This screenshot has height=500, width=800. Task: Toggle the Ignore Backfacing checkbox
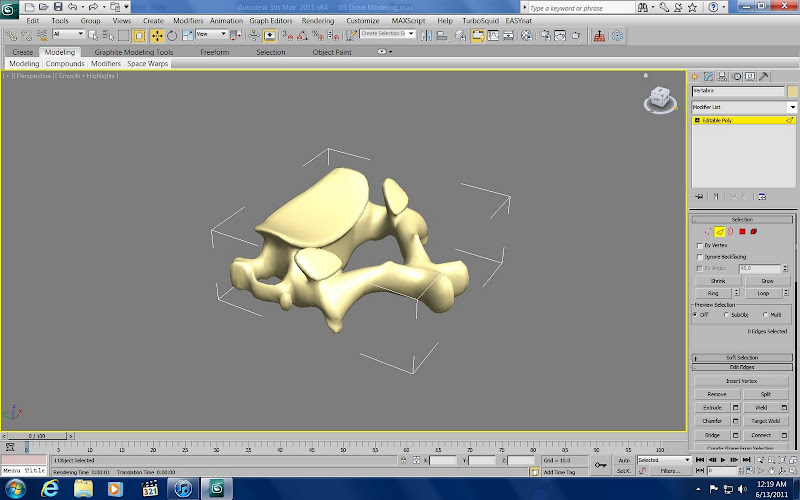pos(699,257)
